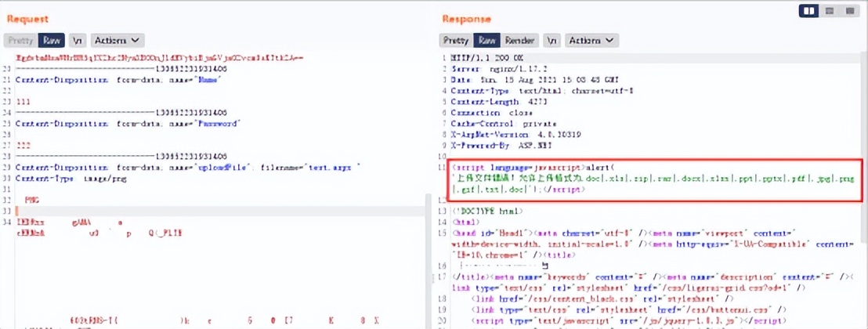Switch Request view to Raw tab

(x=52, y=41)
